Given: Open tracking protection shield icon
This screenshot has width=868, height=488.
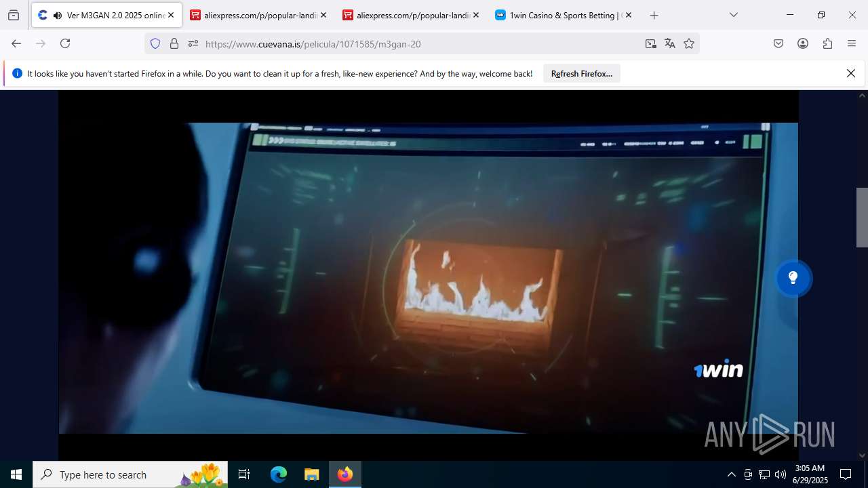Looking at the screenshot, I should tap(155, 43).
